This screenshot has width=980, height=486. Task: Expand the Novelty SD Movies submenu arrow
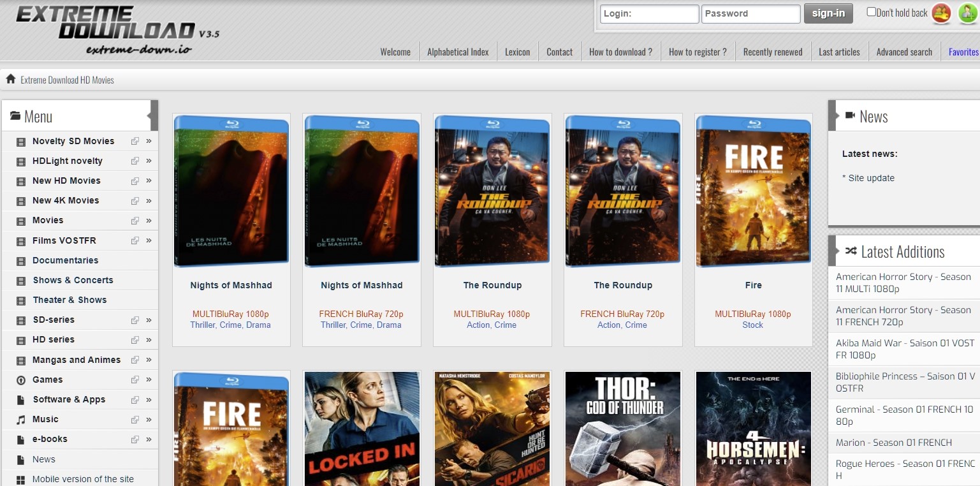pos(149,141)
